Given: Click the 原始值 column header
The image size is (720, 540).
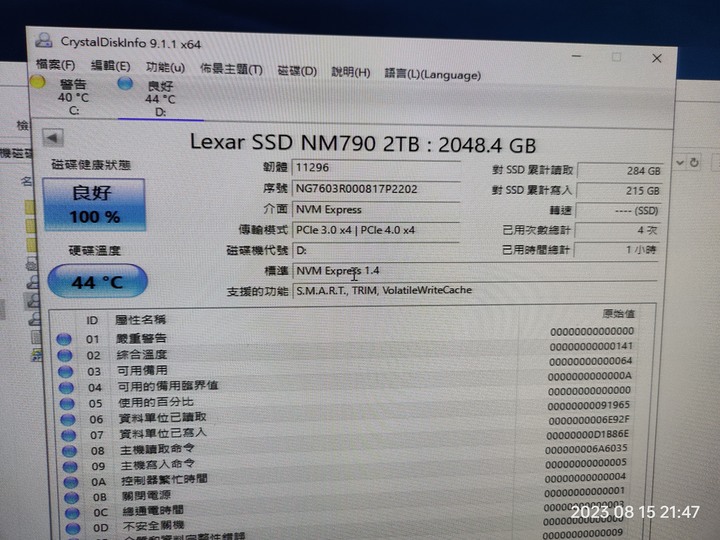Looking at the screenshot, I should tap(619, 314).
